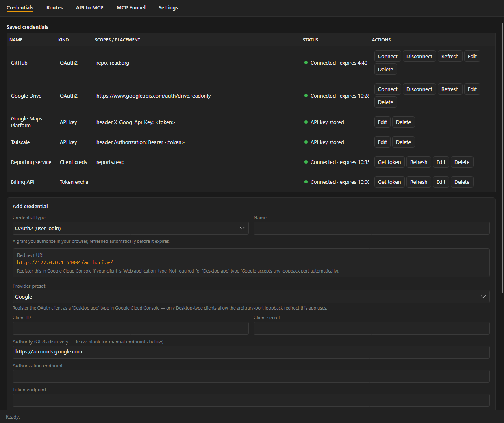Open the API to MCP tab
The image size is (504, 423).
[x=89, y=8]
